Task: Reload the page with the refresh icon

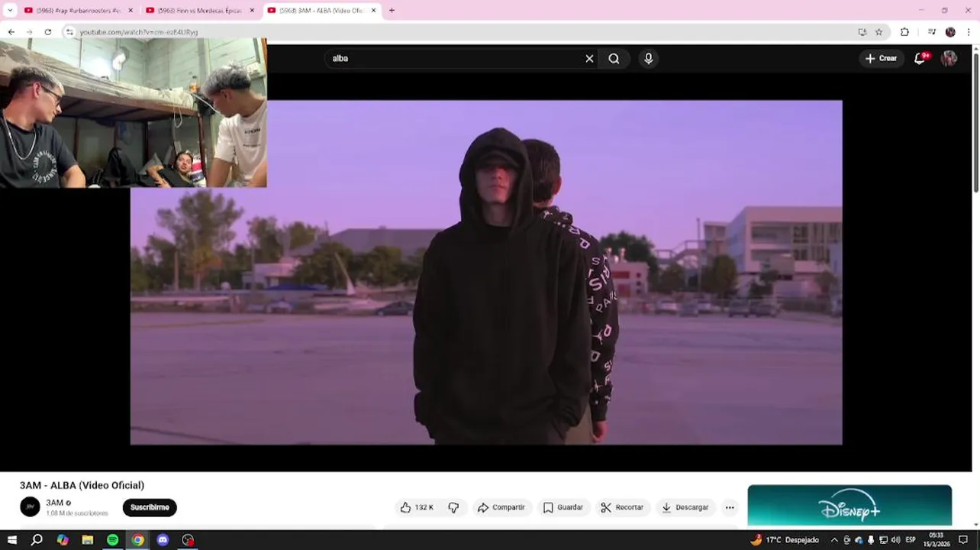Action: 48,32
